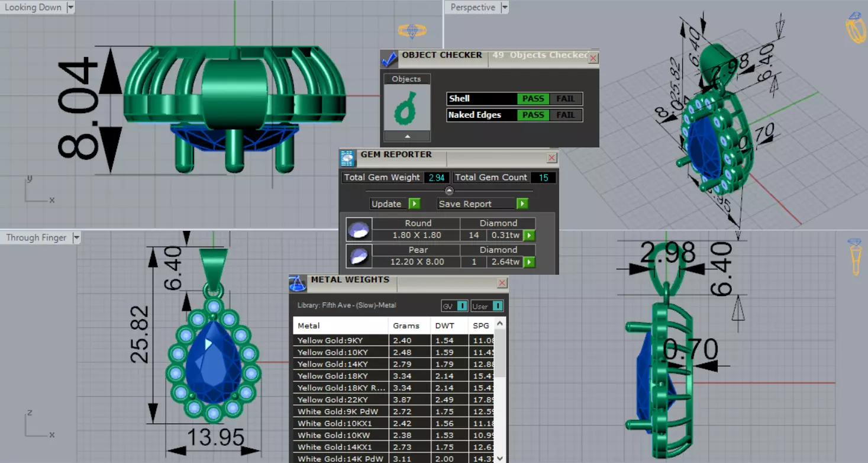The width and height of the screenshot is (868, 463).
Task: Select FAIL for the Shell check
Action: tap(566, 99)
